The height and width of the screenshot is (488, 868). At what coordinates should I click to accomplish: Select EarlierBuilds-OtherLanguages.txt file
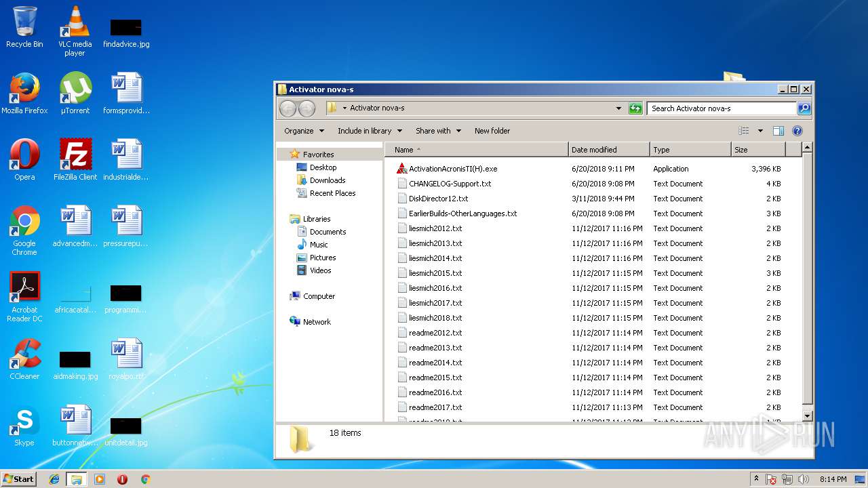pos(462,213)
